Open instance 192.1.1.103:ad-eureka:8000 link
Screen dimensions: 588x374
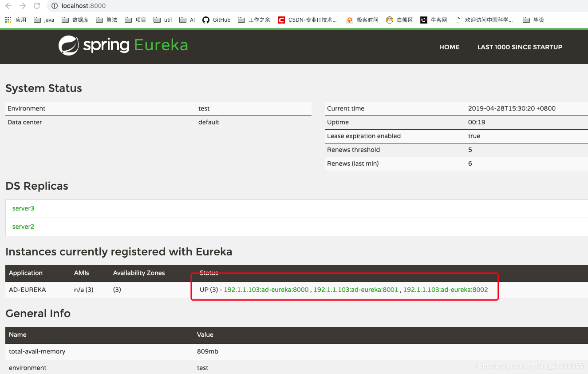coord(266,290)
